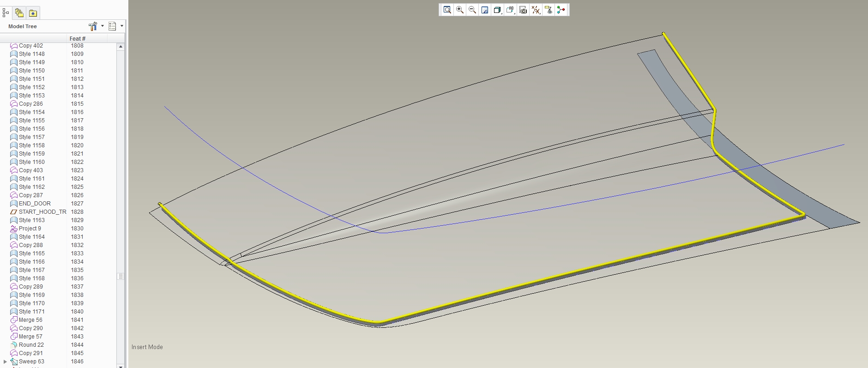
Task: Select the Merge 56 tree item
Action: coord(30,320)
